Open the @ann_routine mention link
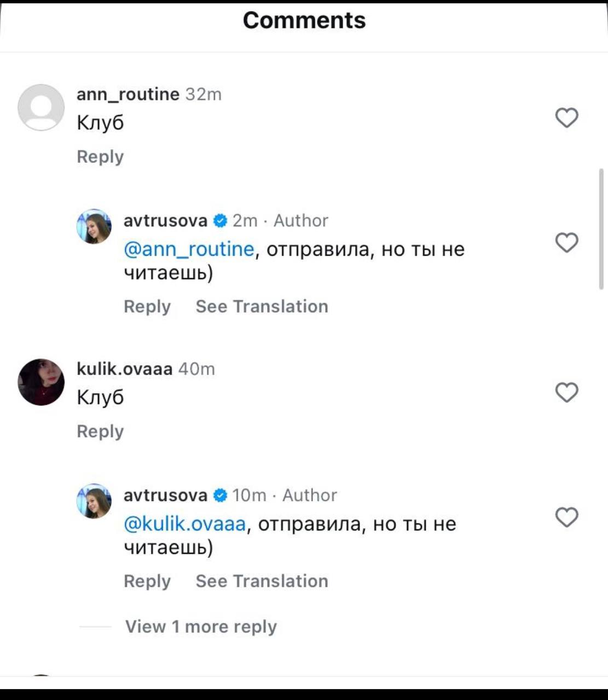This screenshot has height=700, width=608. (x=189, y=249)
